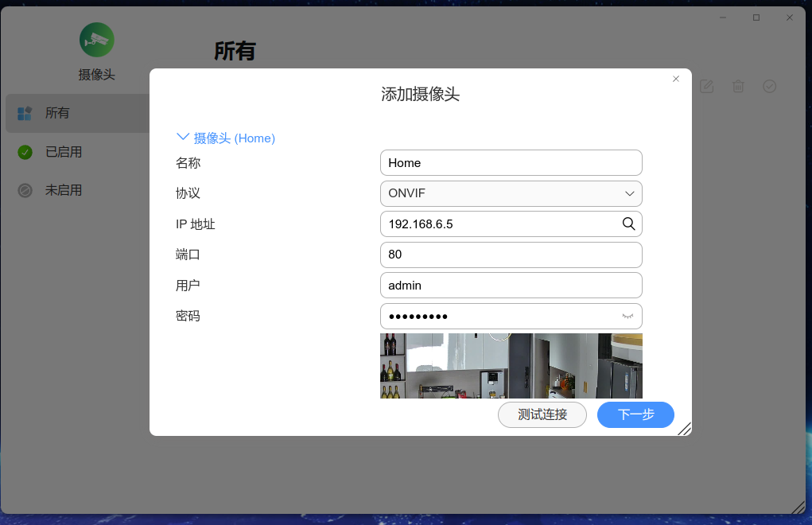Click the circled checkmark enable icon
The image size is (812, 525).
coord(770,86)
